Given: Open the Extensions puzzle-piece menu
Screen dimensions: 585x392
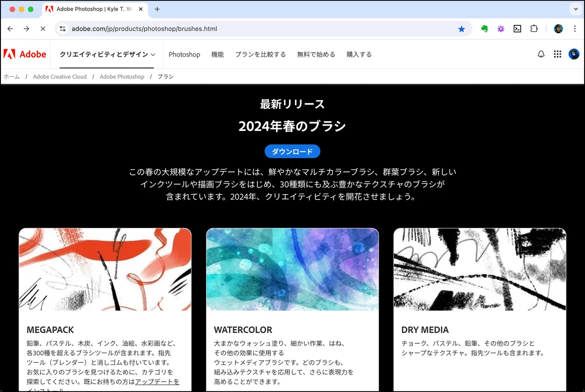Looking at the screenshot, I should (534, 29).
